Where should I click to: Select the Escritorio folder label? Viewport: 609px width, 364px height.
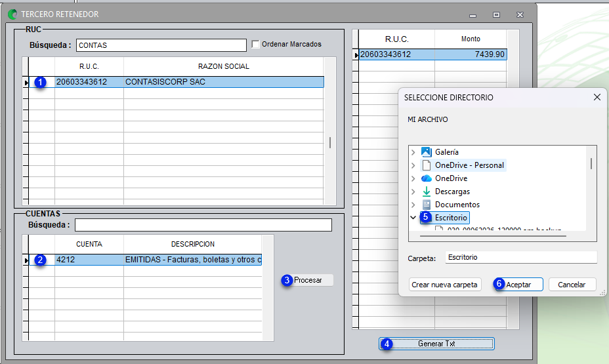(451, 218)
